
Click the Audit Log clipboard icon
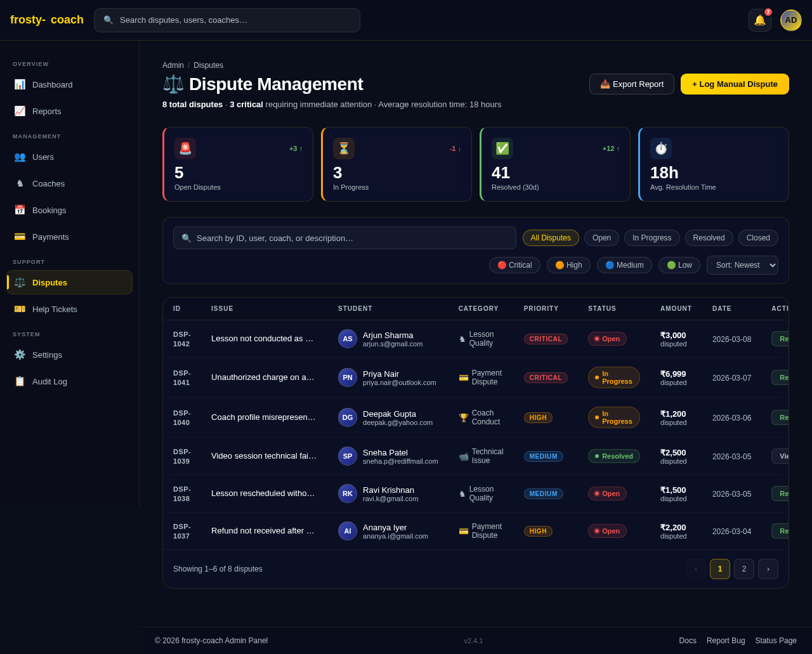tap(20, 381)
